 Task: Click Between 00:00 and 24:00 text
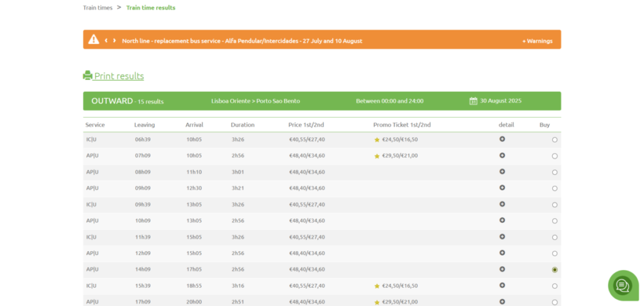point(390,101)
